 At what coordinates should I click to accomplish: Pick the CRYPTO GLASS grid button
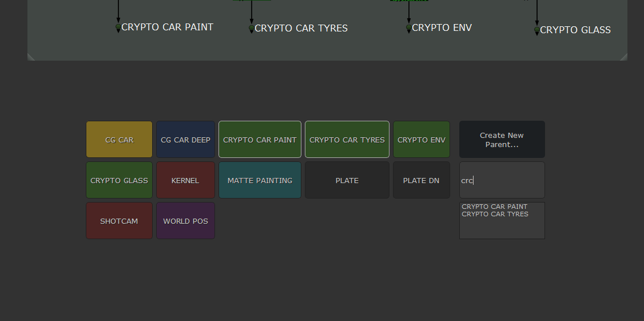click(119, 180)
